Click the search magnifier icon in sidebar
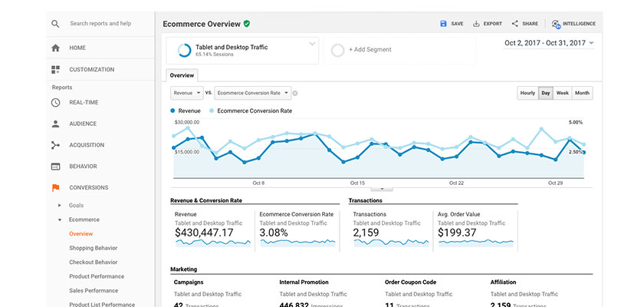This screenshot has height=307, width=644. pyautogui.click(x=55, y=24)
